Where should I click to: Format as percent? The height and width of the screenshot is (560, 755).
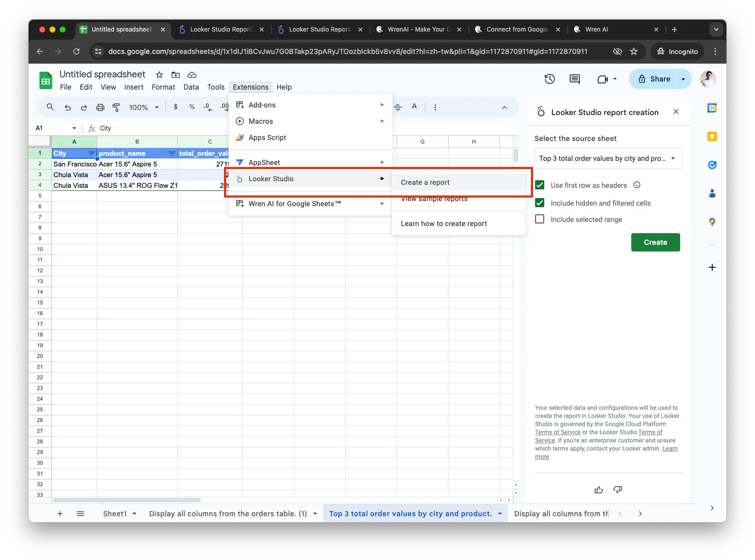[192, 107]
